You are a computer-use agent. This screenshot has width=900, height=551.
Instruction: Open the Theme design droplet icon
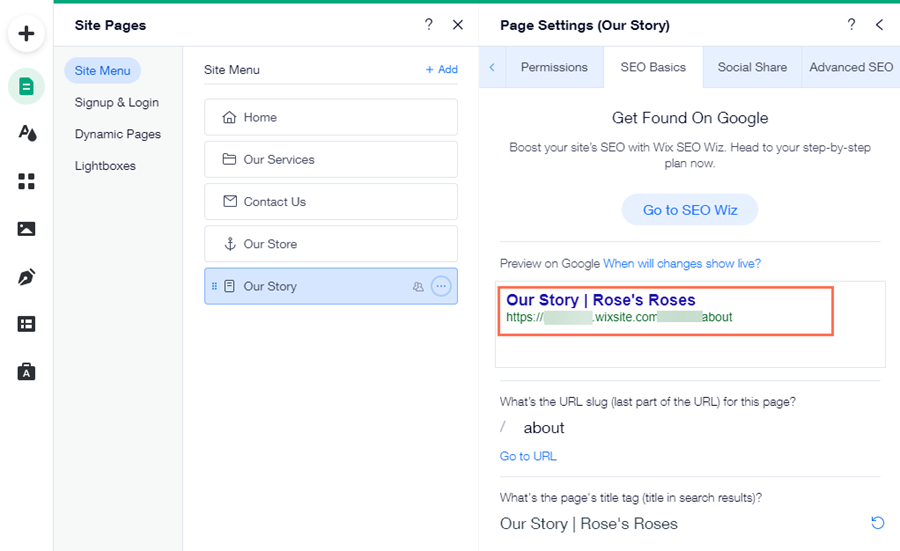(x=27, y=133)
